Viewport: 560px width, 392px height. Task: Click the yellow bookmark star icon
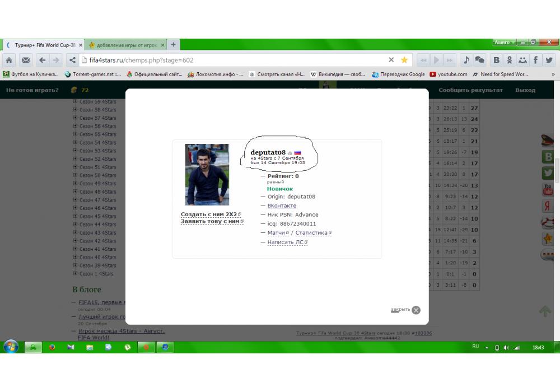404,60
